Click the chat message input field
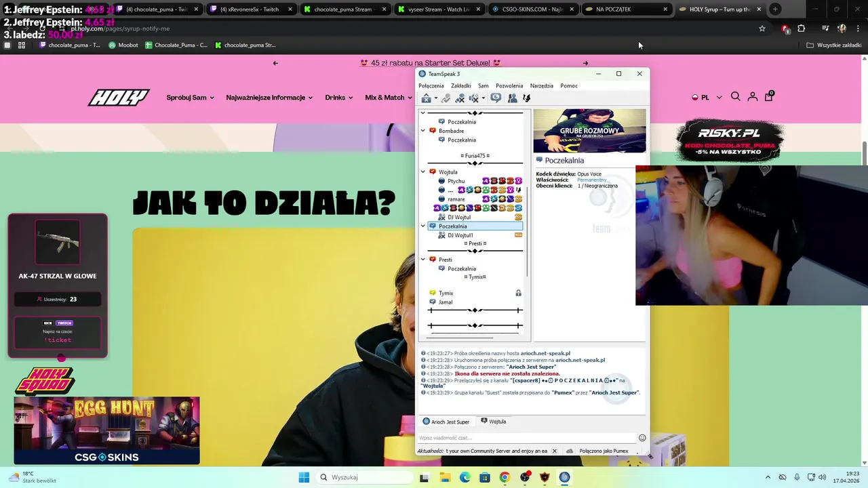The height and width of the screenshot is (488, 868). [526, 438]
